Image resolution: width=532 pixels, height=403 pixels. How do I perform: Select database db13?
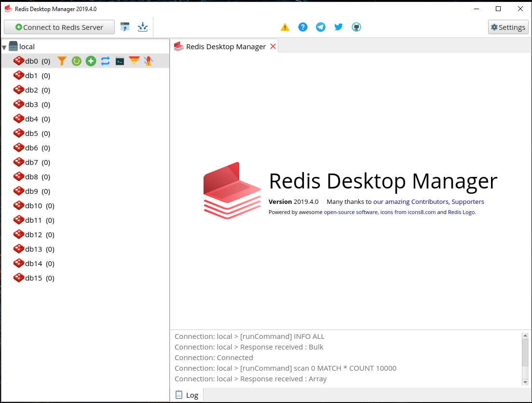[85, 249]
